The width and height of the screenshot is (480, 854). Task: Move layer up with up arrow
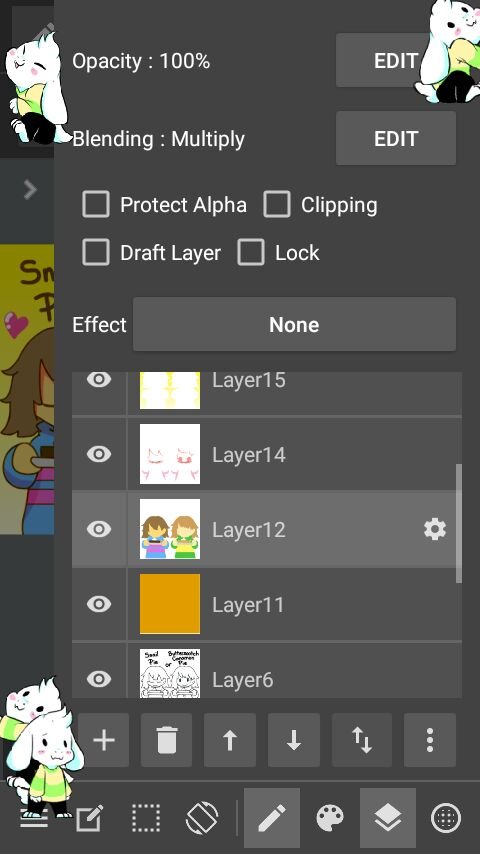point(230,740)
